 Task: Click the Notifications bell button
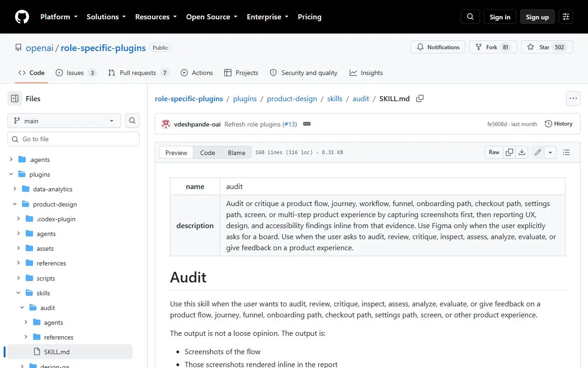(x=438, y=47)
